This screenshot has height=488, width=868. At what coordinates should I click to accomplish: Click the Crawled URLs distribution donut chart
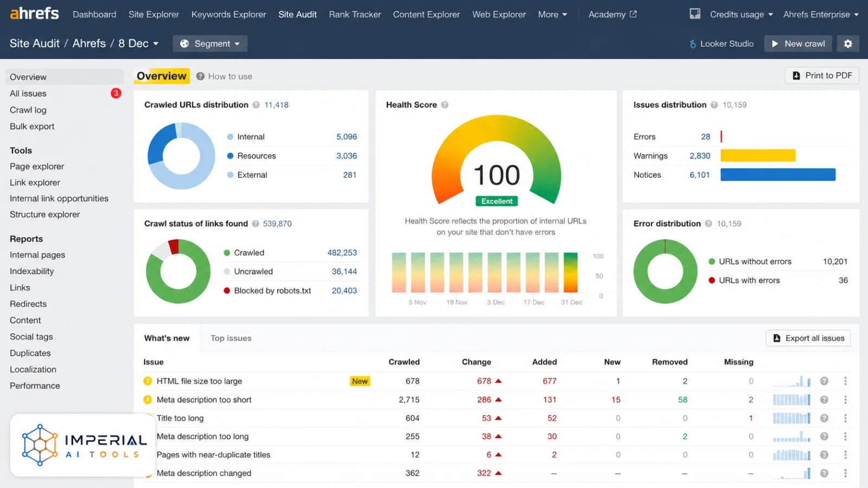[181, 156]
